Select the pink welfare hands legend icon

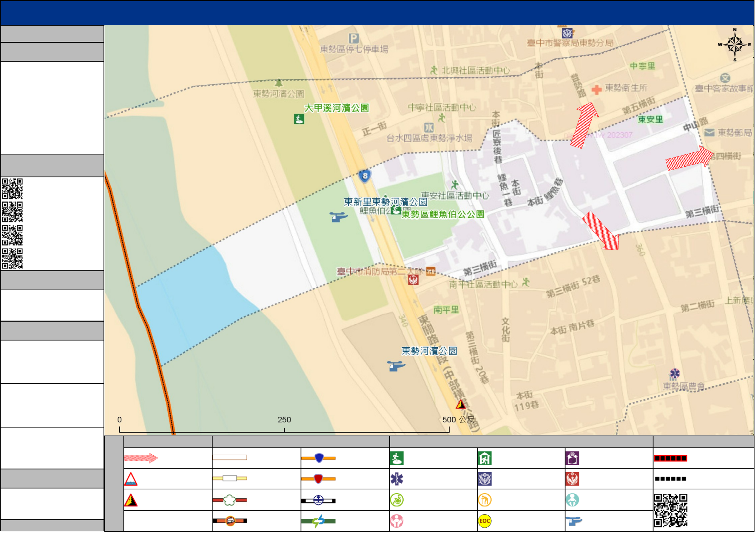pos(397,522)
